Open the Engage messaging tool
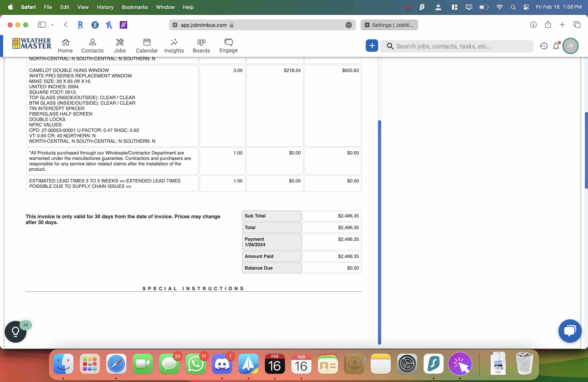Image resolution: width=588 pixels, height=382 pixels. pyautogui.click(x=228, y=46)
